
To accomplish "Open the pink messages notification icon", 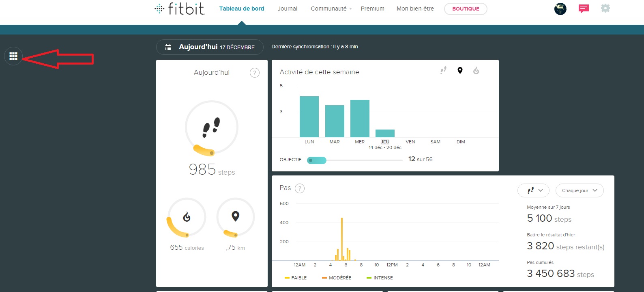I will click(x=584, y=9).
